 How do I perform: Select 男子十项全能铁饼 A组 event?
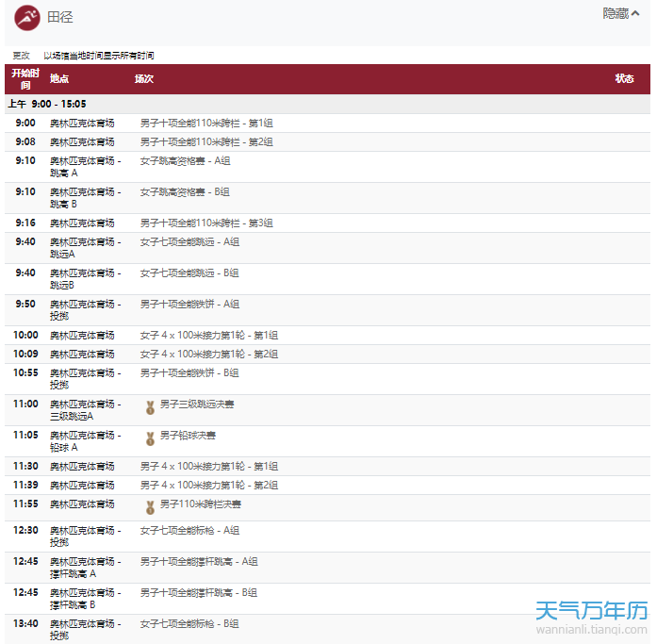click(x=189, y=305)
